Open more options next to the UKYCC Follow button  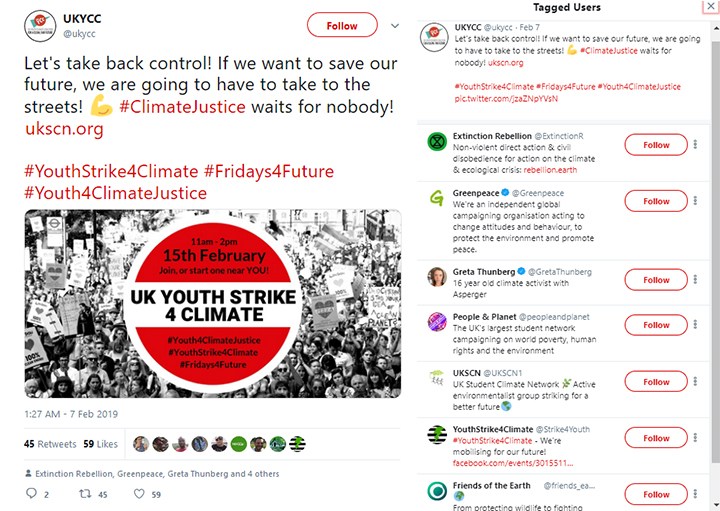pyautogui.click(x=397, y=26)
